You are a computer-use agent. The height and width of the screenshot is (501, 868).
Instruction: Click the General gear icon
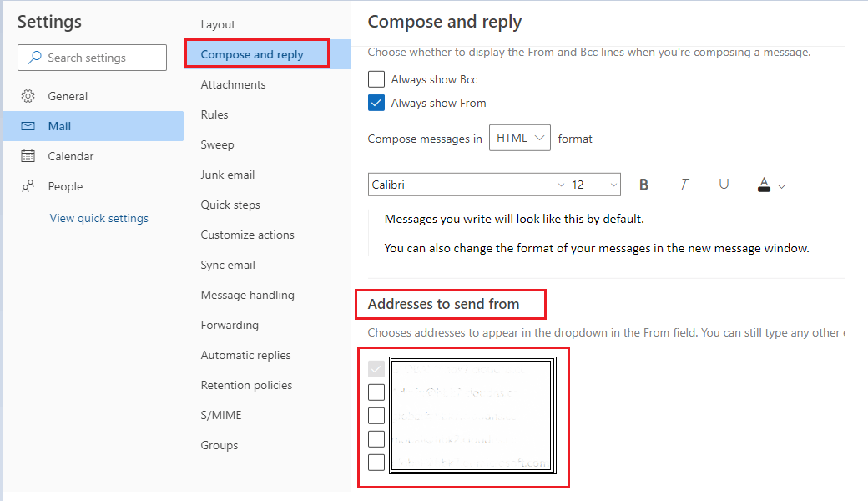(28, 96)
